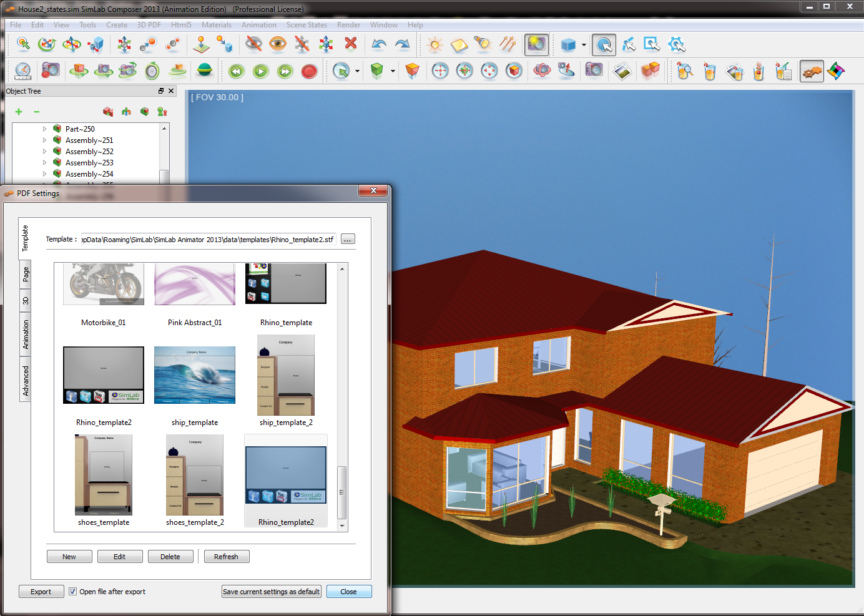This screenshot has width=864, height=616.
Task: Click the green plus icon in Object Tree
Action: tap(19, 112)
